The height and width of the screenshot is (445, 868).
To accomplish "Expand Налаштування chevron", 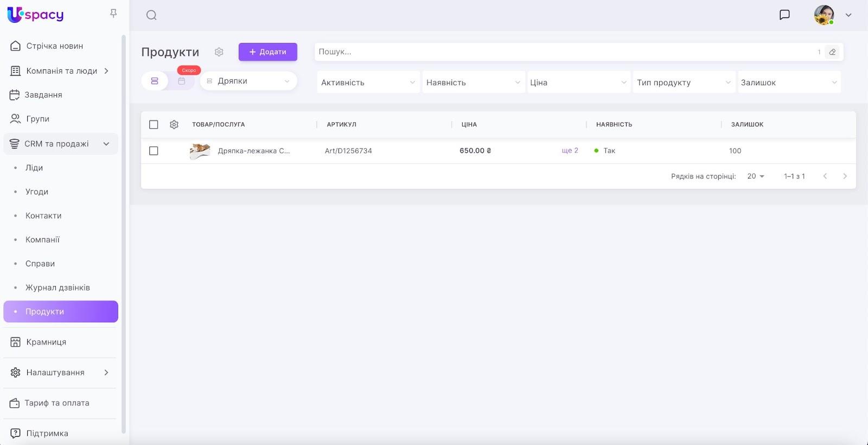I will tap(106, 372).
